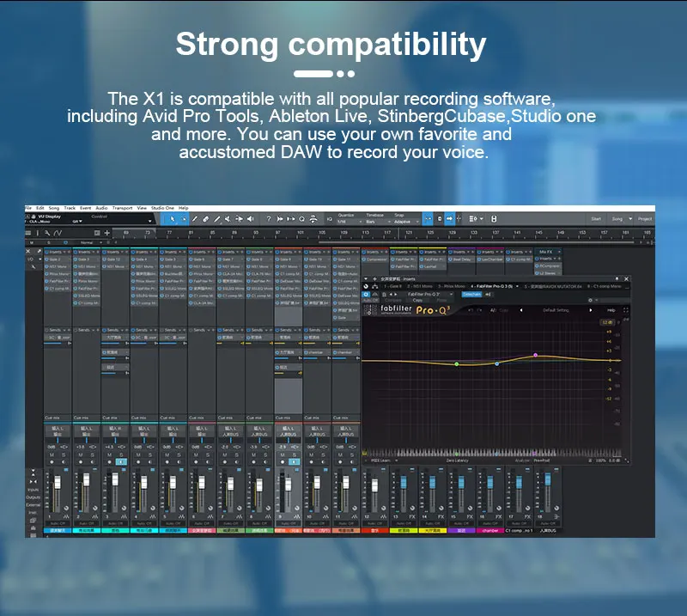The width and height of the screenshot is (687, 616).
Task: Open the Audio menu
Action: click(x=101, y=208)
